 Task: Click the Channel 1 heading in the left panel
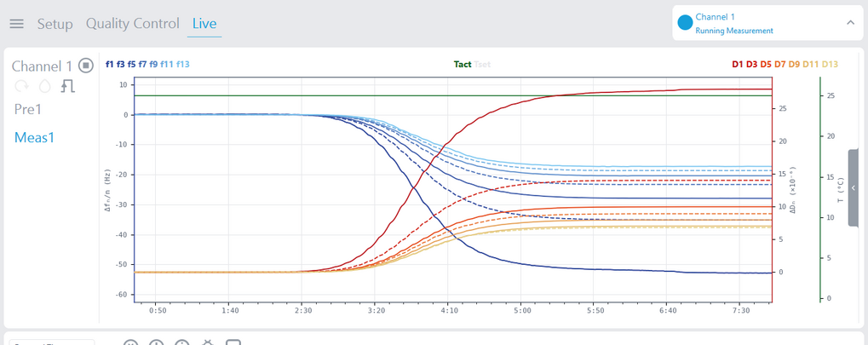[42, 66]
